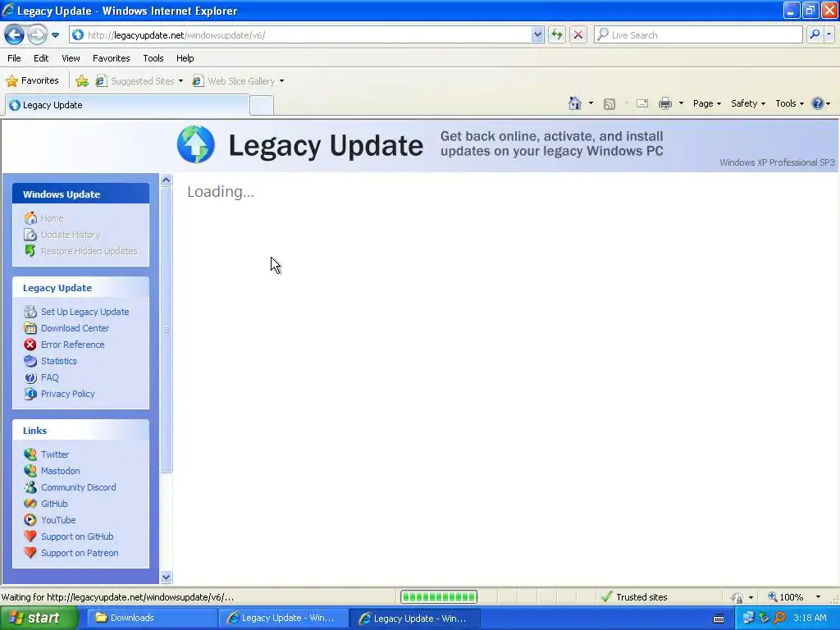Screen dimensions: 840x630
Task: Open search provider options dropdown
Action: coord(829,34)
